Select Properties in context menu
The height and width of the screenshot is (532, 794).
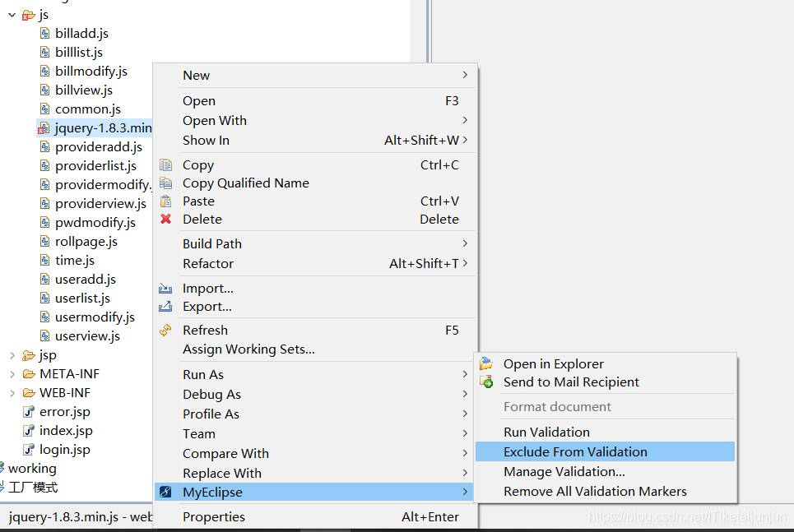pos(314,517)
